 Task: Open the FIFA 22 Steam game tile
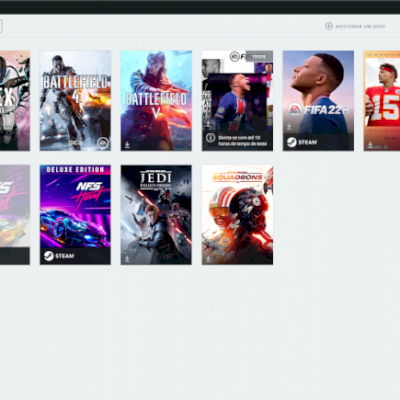pyautogui.click(x=318, y=101)
